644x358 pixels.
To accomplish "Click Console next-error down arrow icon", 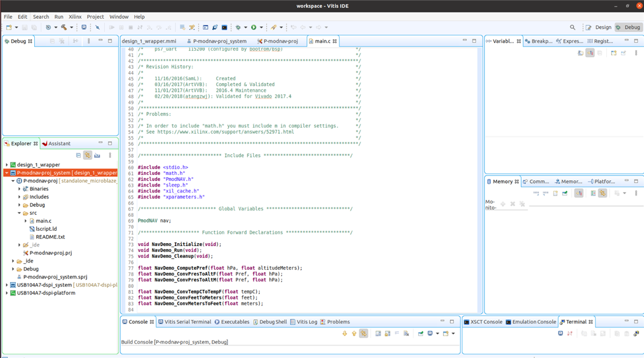I will coord(345,334).
